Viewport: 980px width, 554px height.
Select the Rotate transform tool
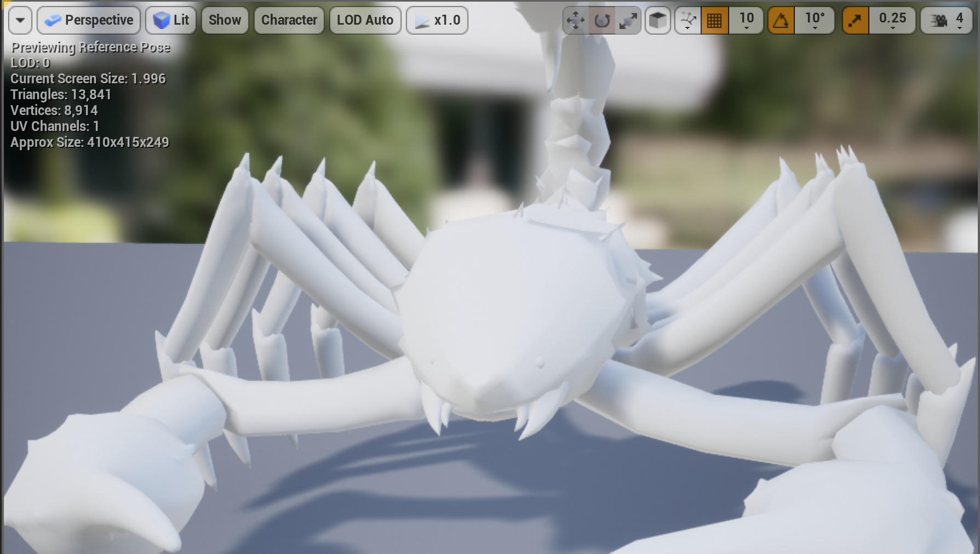coord(602,20)
